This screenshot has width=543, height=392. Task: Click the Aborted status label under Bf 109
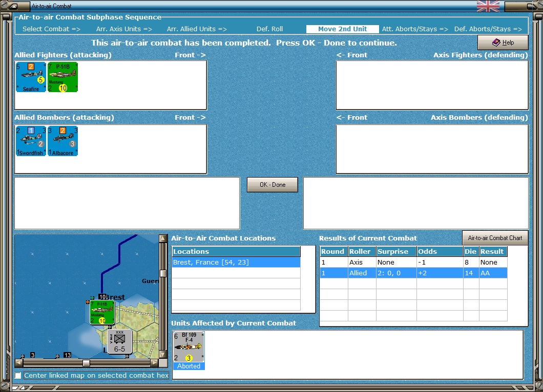coord(189,366)
